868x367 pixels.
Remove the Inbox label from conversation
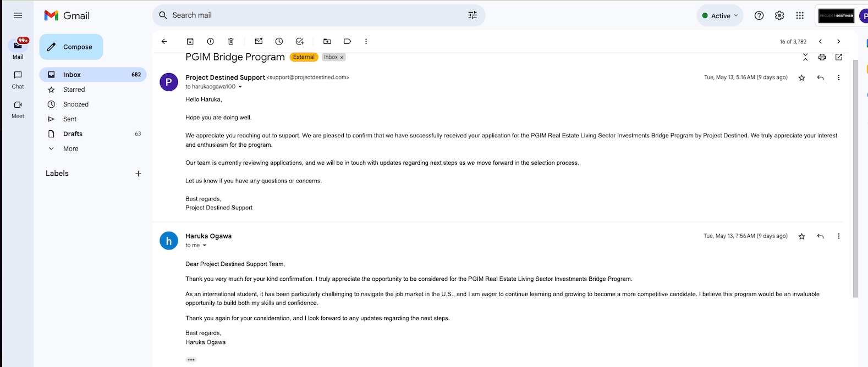[342, 57]
